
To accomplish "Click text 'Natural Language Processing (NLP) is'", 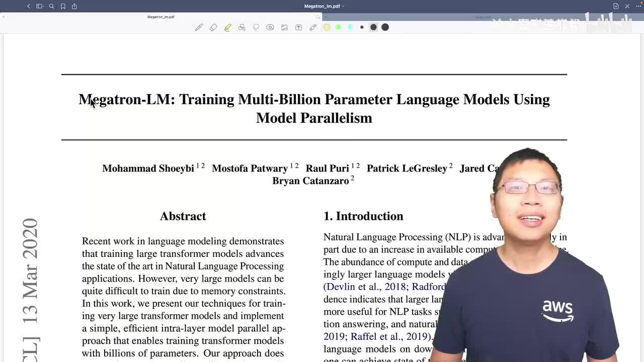I will click(397, 237).
